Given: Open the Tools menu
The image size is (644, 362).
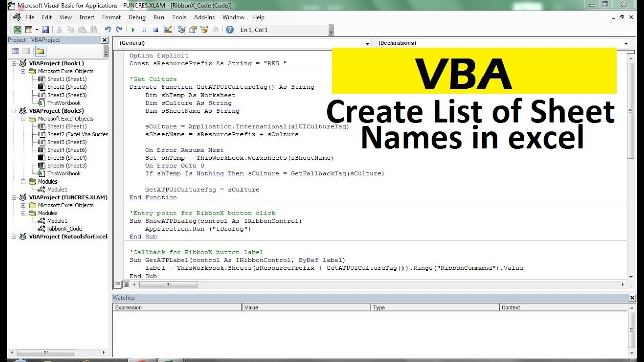Looking at the screenshot, I should click(x=179, y=17).
